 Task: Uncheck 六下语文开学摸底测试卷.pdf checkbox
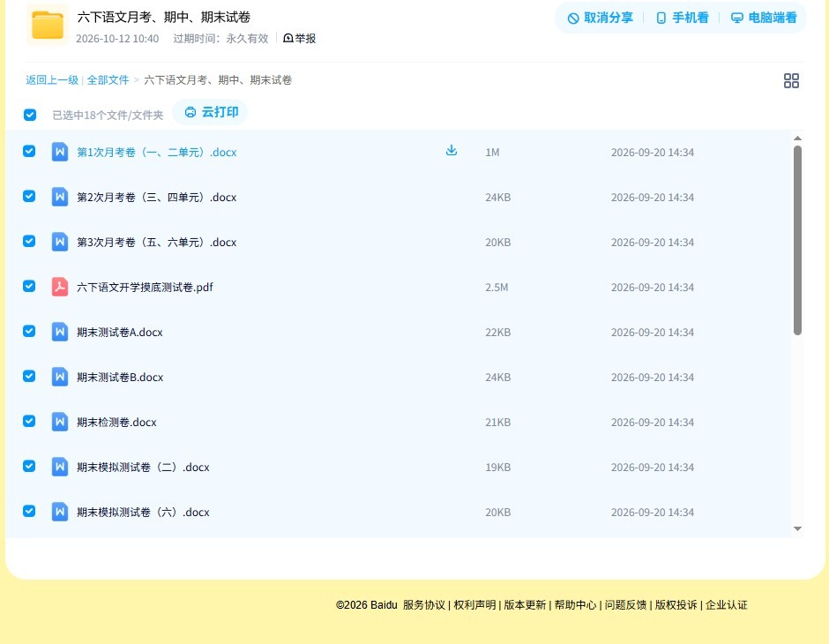tap(29, 286)
